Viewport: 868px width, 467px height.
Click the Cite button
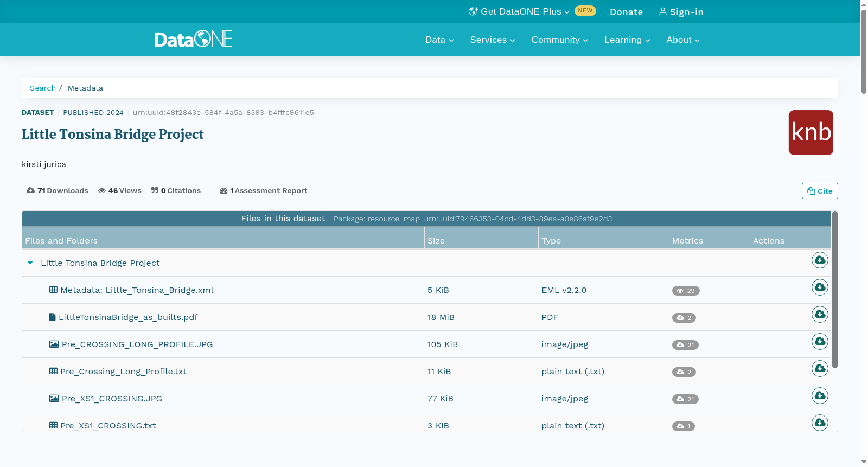pos(820,191)
